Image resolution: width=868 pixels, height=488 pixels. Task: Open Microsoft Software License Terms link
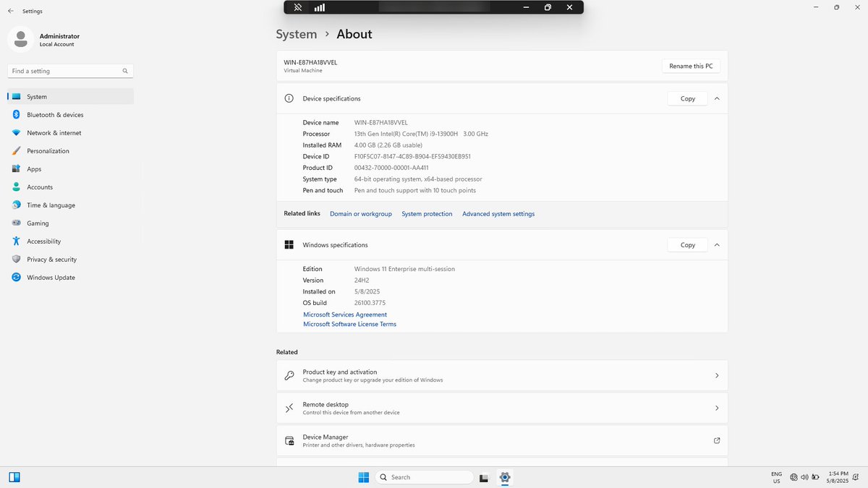click(349, 324)
